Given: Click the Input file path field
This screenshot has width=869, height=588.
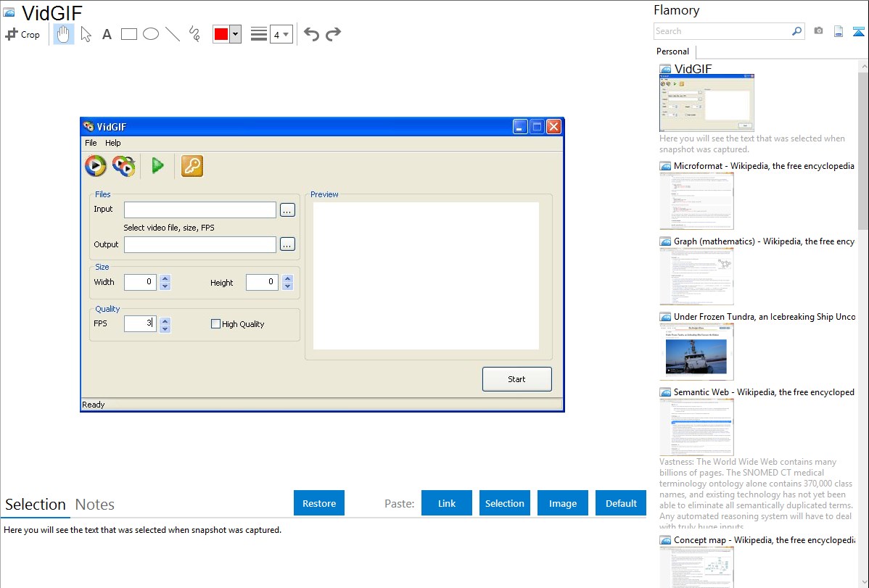Looking at the screenshot, I should 200,210.
